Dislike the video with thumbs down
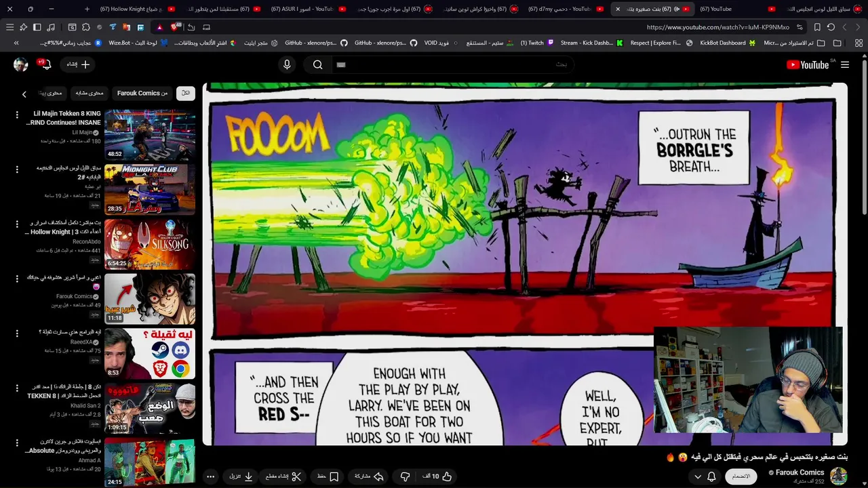The width and height of the screenshot is (868, 488). pyautogui.click(x=405, y=476)
